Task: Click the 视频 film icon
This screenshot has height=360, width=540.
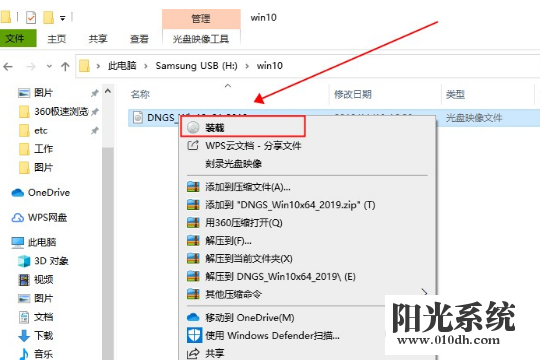Action: click(24, 280)
